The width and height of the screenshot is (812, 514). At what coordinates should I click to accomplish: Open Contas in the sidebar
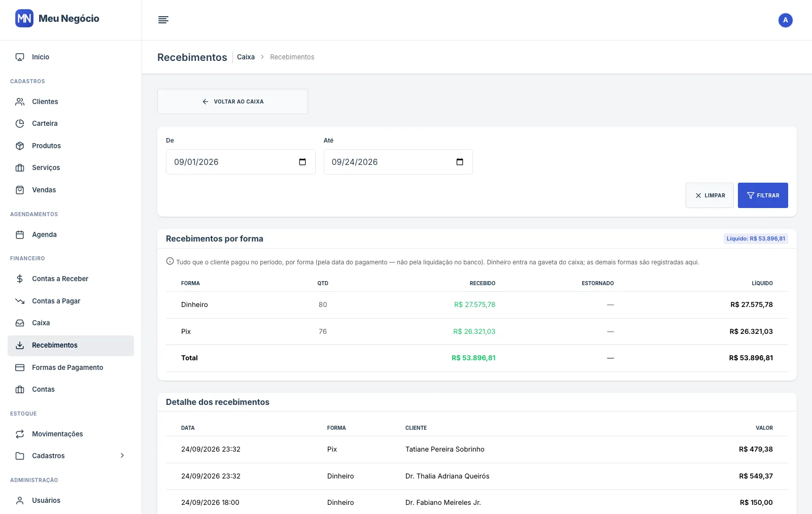click(x=71, y=390)
